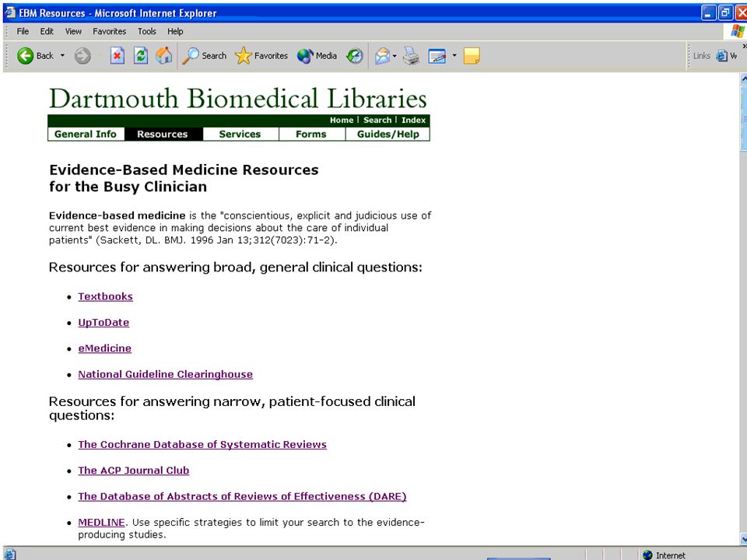Open the Textbooks link
747x560 pixels.
105,296
